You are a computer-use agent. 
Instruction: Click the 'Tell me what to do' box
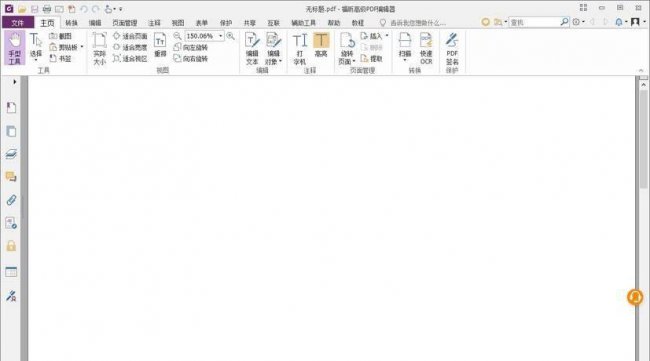click(x=418, y=23)
